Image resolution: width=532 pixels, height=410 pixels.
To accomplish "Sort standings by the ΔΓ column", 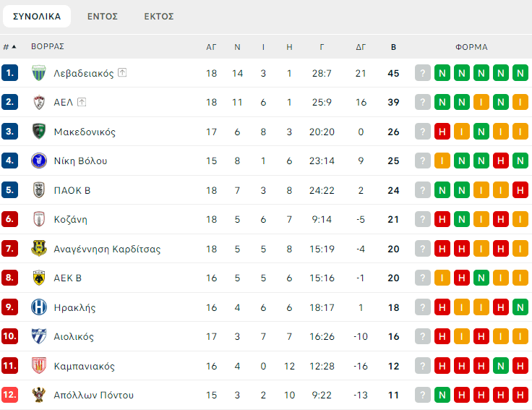I will click(x=361, y=47).
